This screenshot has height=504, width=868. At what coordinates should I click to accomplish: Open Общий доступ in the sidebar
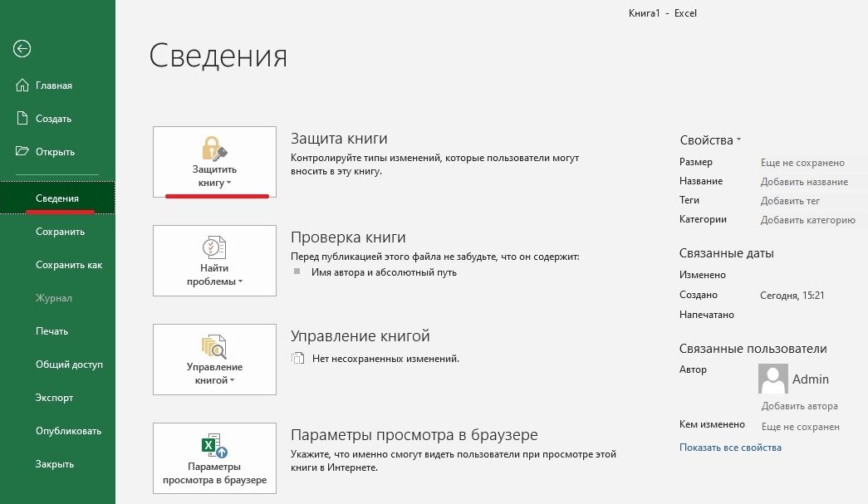point(57,364)
